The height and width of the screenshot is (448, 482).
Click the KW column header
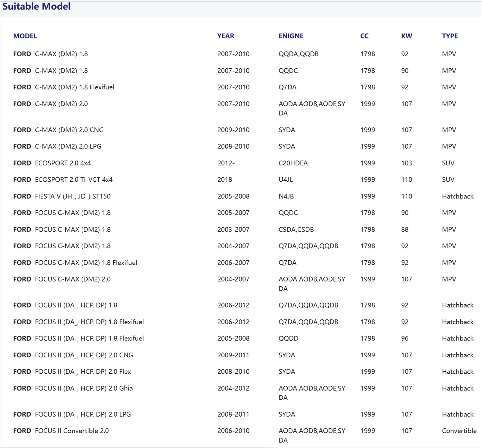pos(407,36)
